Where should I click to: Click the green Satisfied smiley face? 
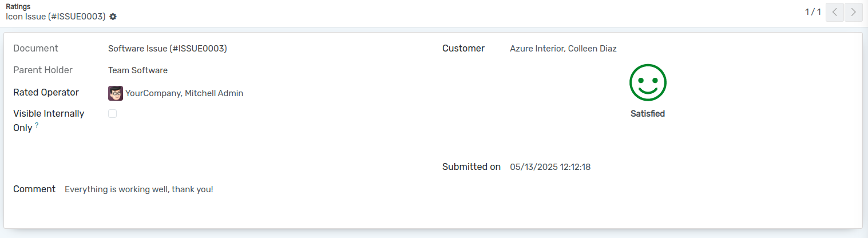click(648, 82)
